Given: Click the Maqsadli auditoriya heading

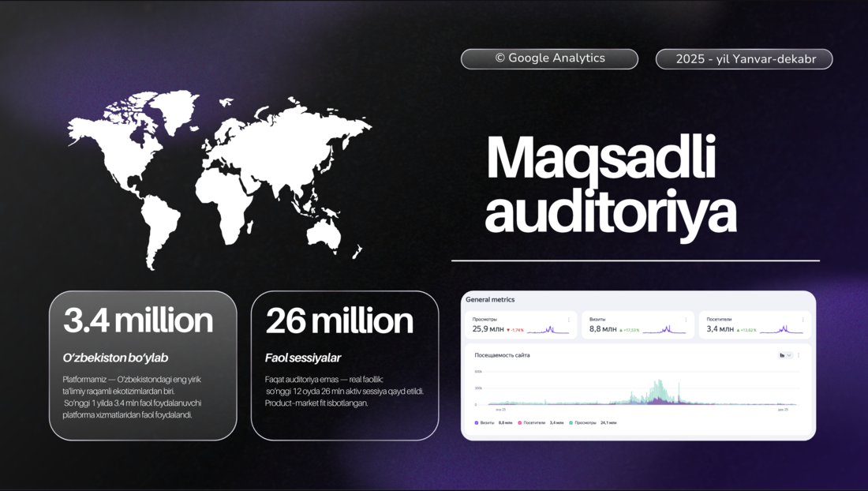Looking at the screenshot, I should coord(610,186).
